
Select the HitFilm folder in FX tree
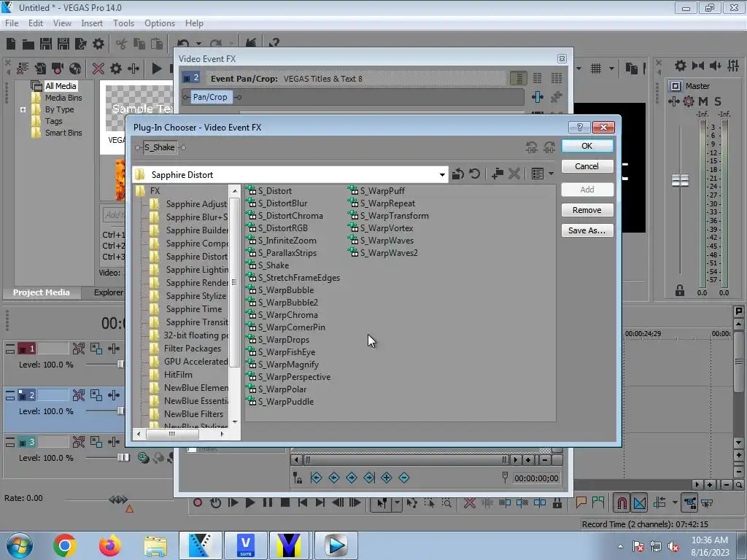[178, 375]
